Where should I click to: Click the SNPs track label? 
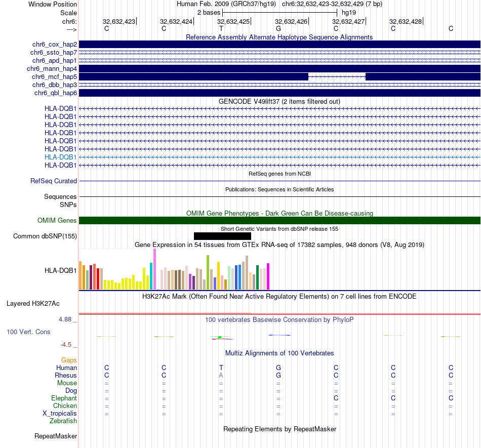68,205
